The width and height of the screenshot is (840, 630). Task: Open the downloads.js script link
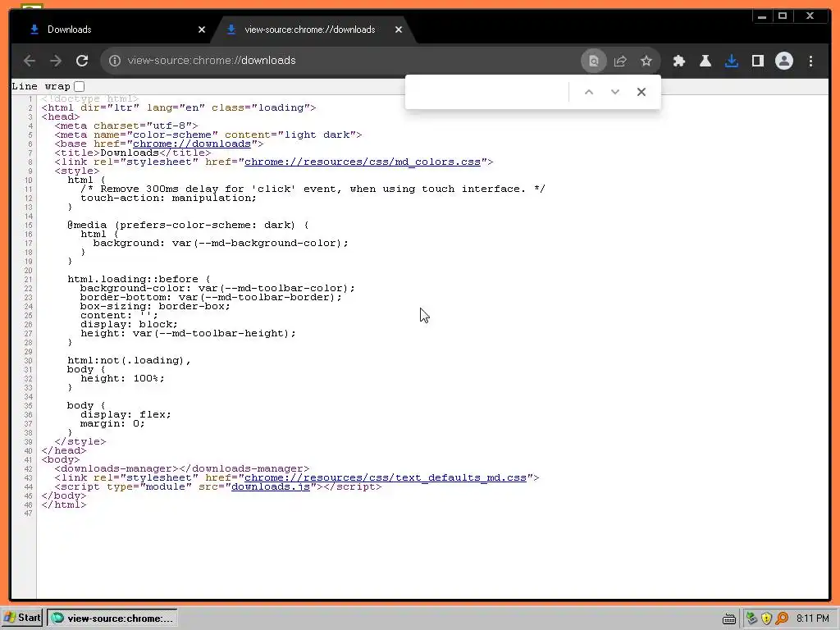pos(271,486)
